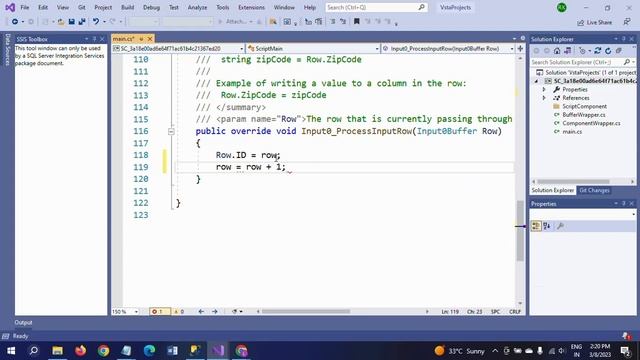640x360 pixels.
Task: Click Refresh icon in Solution Explorer toolbar
Action: click(608, 51)
